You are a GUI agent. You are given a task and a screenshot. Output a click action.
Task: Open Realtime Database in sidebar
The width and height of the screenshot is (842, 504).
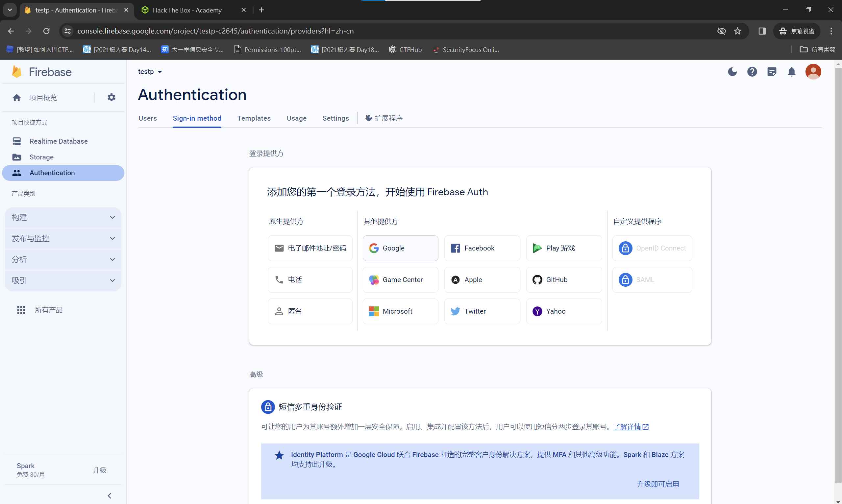(59, 141)
